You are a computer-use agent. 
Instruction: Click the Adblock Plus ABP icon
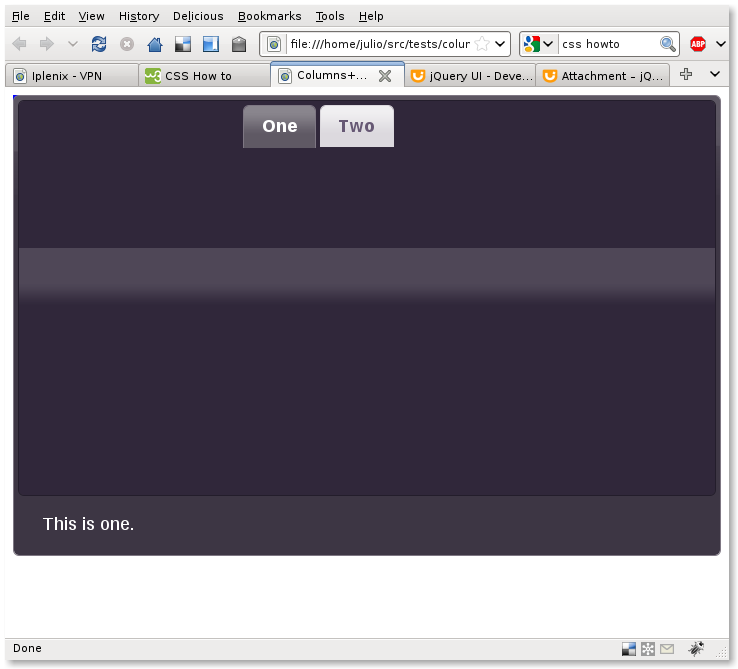click(x=698, y=44)
